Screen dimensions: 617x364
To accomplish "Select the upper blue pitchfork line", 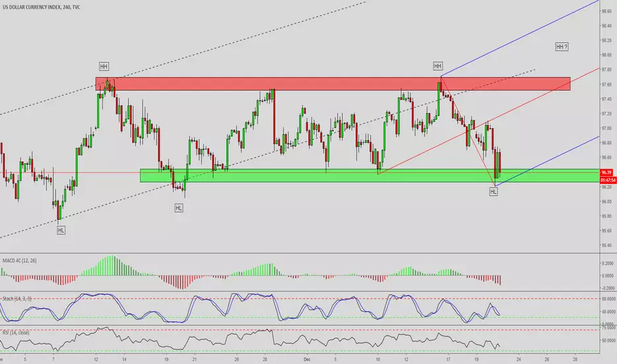I will pyautogui.click(x=520, y=38).
